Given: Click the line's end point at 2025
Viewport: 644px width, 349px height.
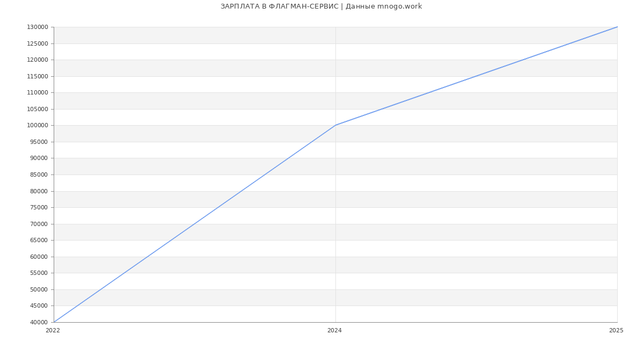Looking at the screenshot, I should [x=617, y=27].
